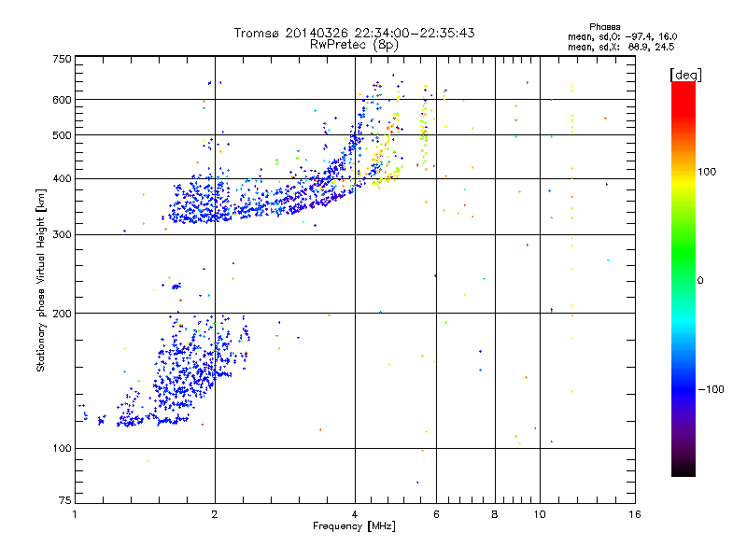Screen dimensions: 747x560
Task: Click the '[deg]' colorbar unit label
Action: coord(685,75)
